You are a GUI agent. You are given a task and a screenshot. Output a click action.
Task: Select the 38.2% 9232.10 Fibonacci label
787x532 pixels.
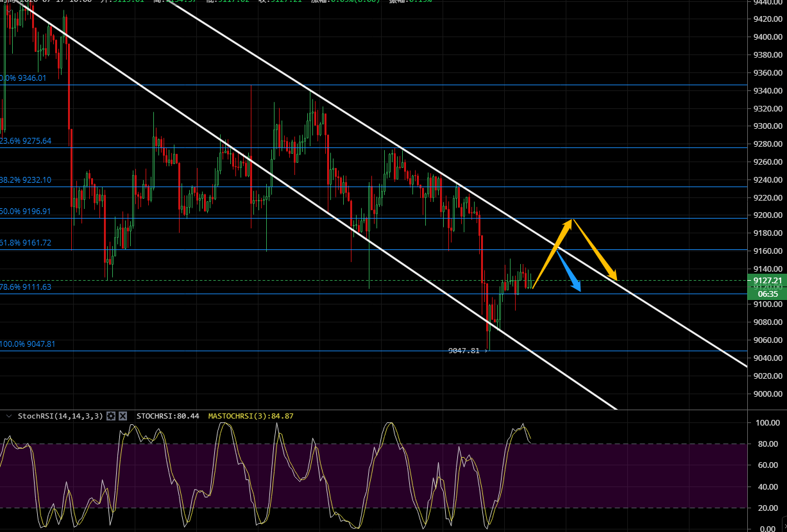tap(26, 180)
